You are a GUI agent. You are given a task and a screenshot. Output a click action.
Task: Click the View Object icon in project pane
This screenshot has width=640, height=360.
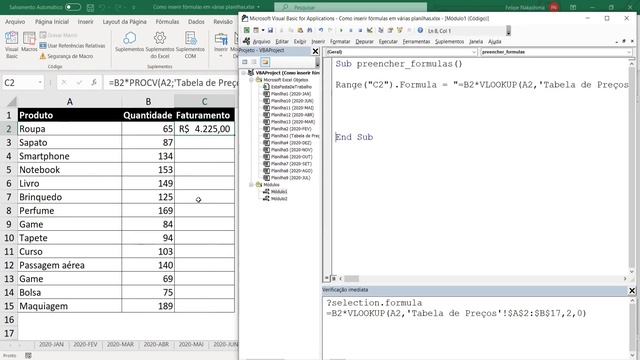(254, 62)
